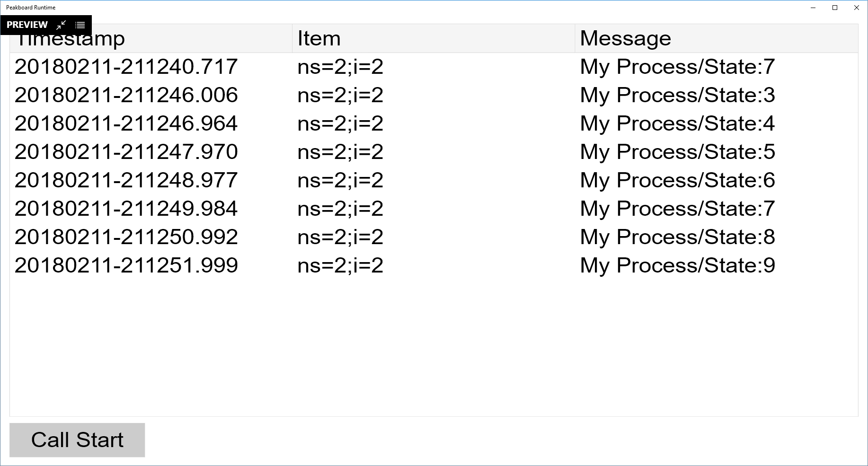The height and width of the screenshot is (466, 868).
Task: Click the collapse arrows icon on the PREVIEW badge
Action: point(61,25)
